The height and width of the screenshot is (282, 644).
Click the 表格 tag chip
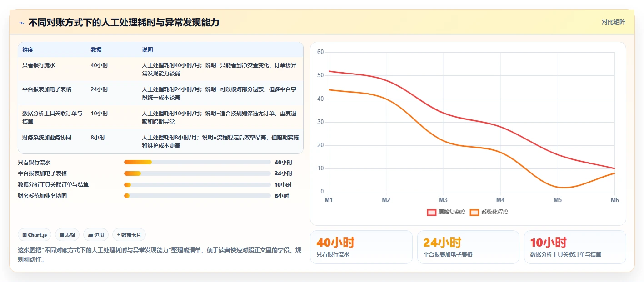tap(67, 235)
